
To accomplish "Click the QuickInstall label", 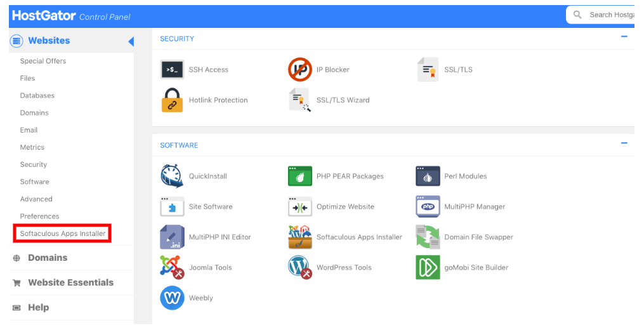I will tap(208, 176).
